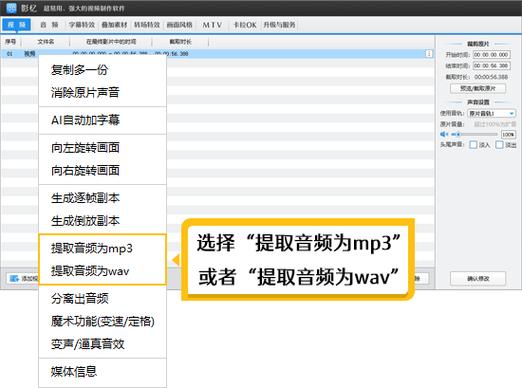Viewport: 522px width, 388px height.
Task: Click the 100% volume value box
Action: [x=508, y=134]
